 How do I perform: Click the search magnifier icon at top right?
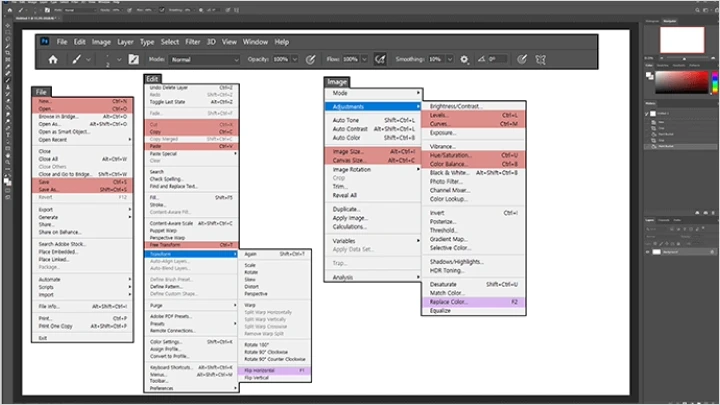pos(698,10)
